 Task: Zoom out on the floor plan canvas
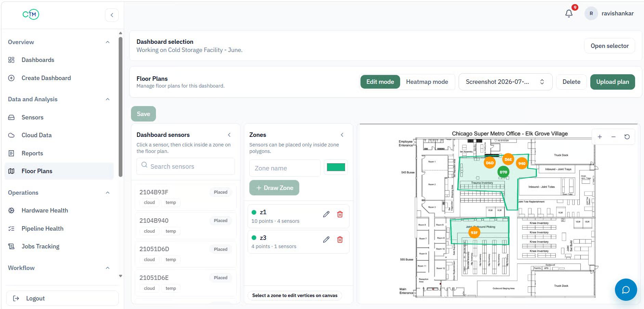click(x=614, y=137)
